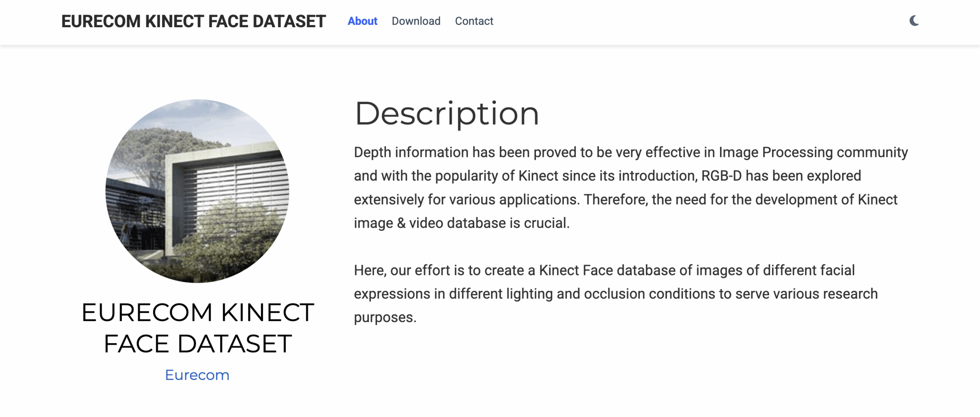Go to the Download page
980x417 pixels.
tap(416, 21)
